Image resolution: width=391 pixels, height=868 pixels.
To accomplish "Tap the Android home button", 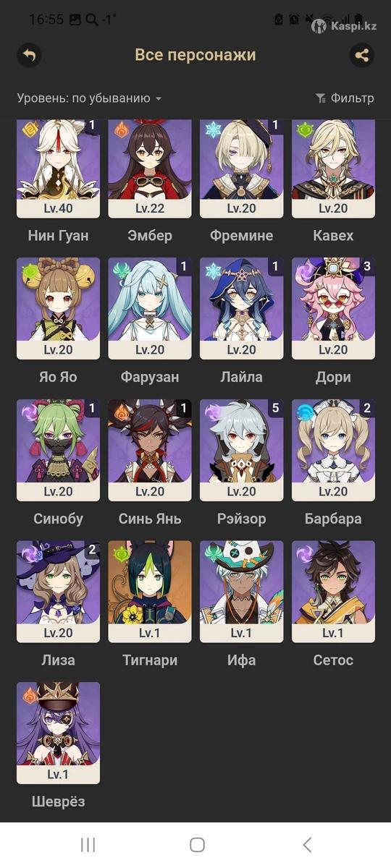I will click(x=197, y=845).
